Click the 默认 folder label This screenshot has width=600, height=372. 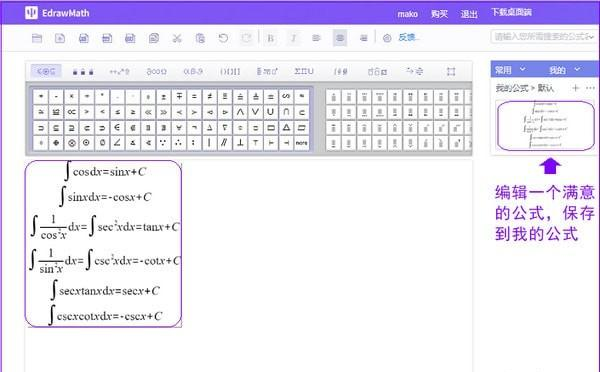pos(546,88)
